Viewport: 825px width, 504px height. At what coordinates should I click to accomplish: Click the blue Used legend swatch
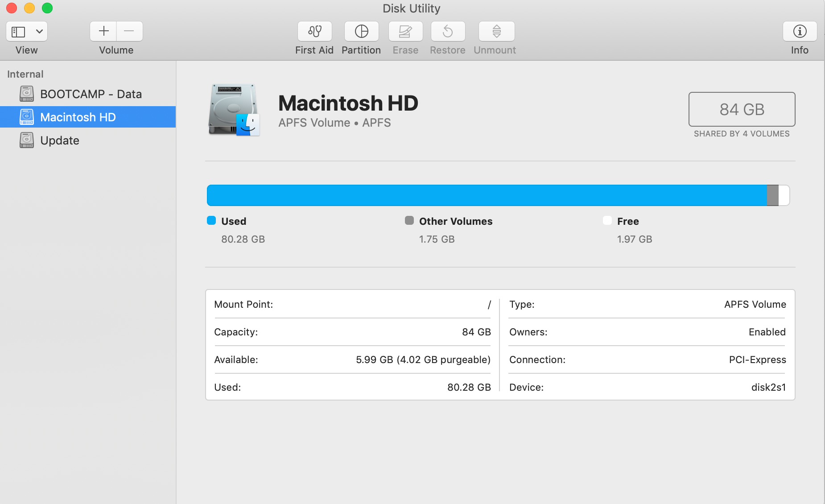(x=211, y=220)
